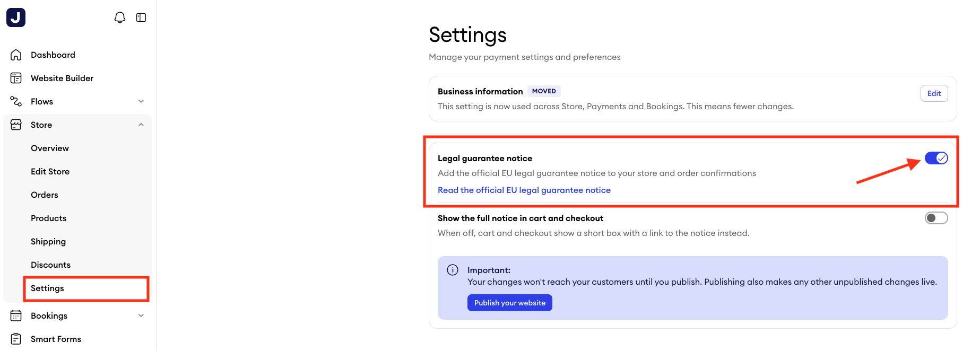The width and height of the screenshot is (980, 351).
Task: Click 'Manage your payment settings and preferences'
Action: pyautogui.click(x=525, y=57)
